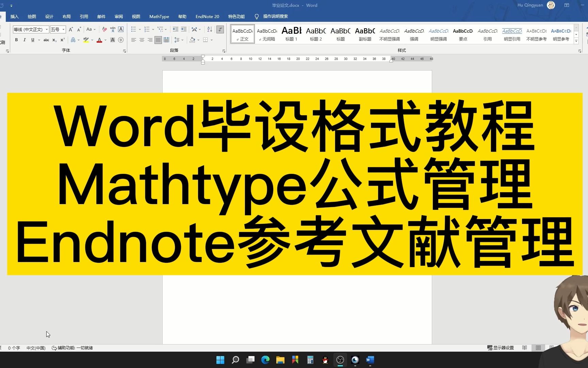Toggle bold formatting
Image resolution: width=588 pixels, height=368 pixels.
(16, 40)
